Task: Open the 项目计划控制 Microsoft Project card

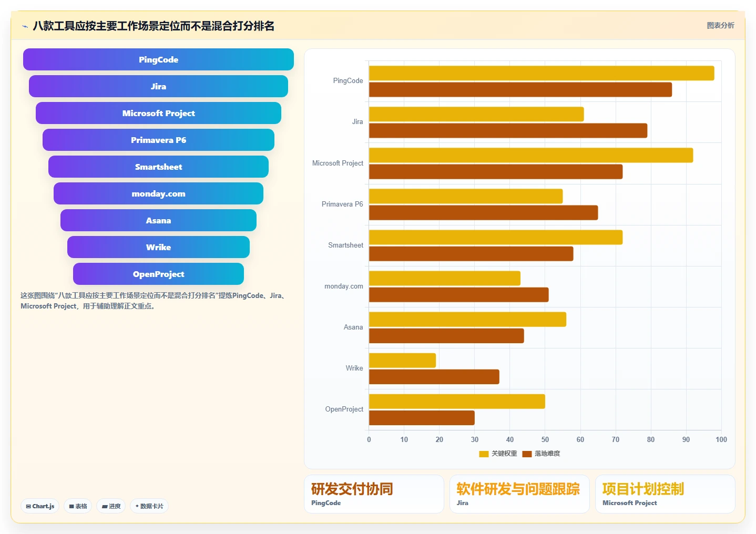Action: 665,494
